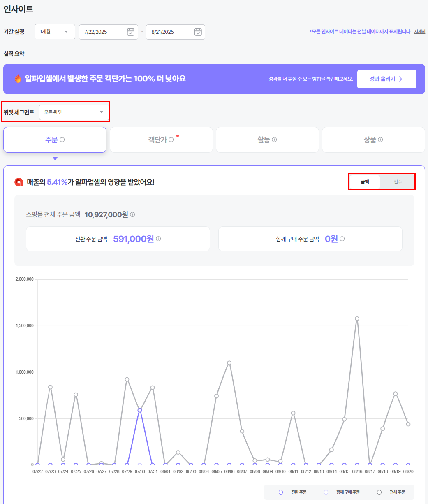Click the 08/11 gray data point
This screenshot has width=428, height=504.
[293, 413]
